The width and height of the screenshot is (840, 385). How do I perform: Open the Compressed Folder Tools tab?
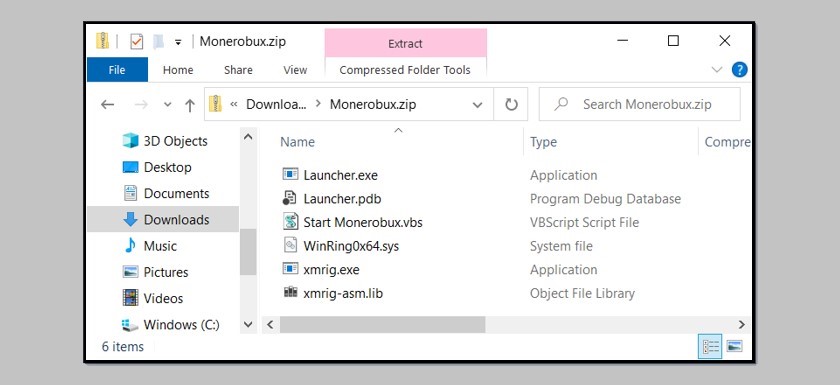(405, 70)
